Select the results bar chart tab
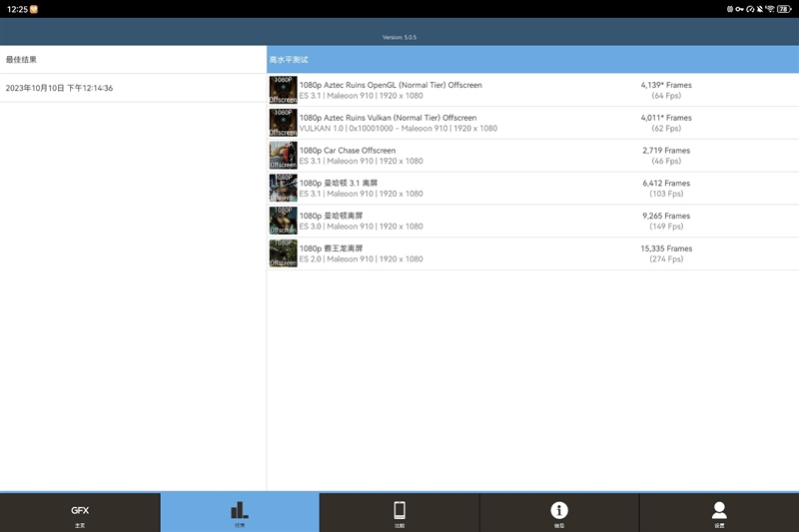Screen dimensions: 799x532 point(240,513)
